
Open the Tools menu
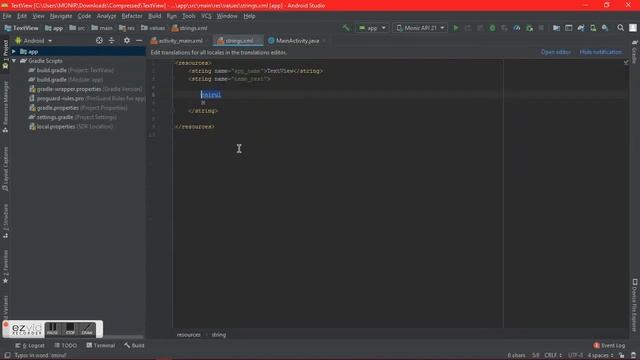click(x=189, y=16)
